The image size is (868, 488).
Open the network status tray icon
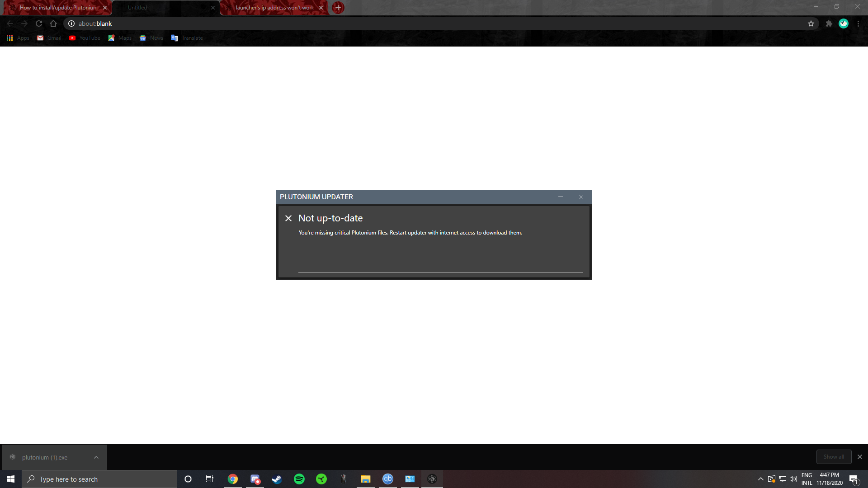783,479
